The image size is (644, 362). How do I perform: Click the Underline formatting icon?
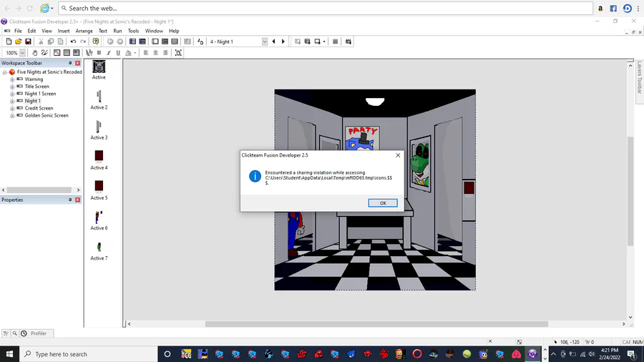[118, 52]
